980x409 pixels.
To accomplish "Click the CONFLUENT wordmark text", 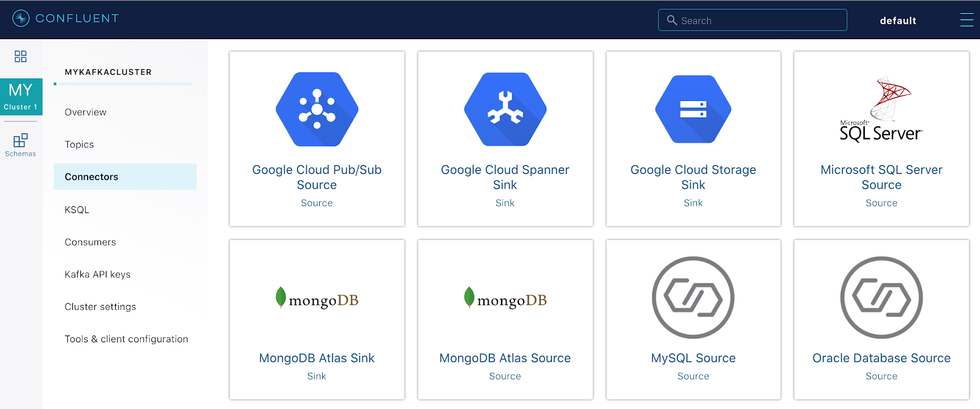I will pyautogui.click(x=77, y=18).
